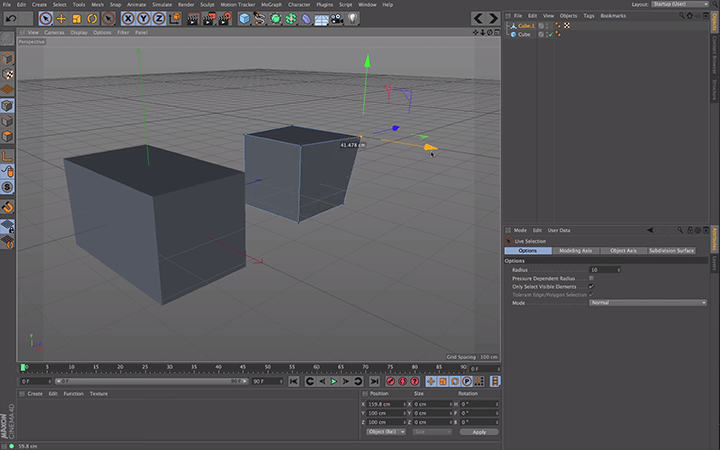The width and height of the screenshot is (720, 450).
Task: Toggle the Z axis lock
Action: tap(159, 19)
